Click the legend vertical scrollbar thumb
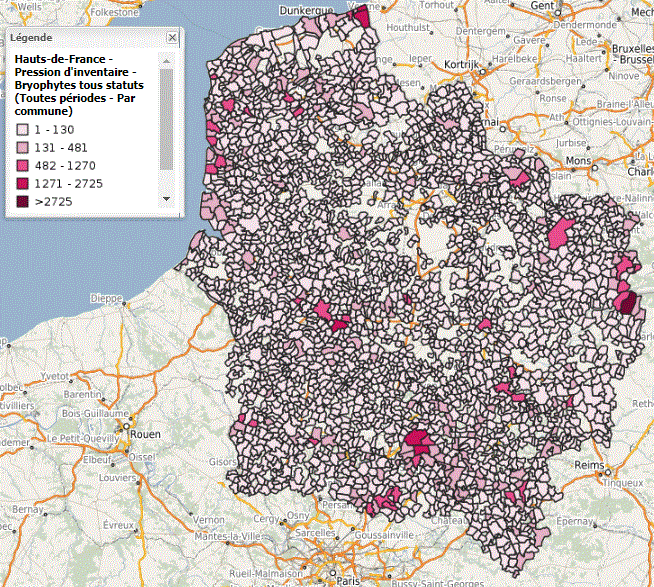 point(166,120)
